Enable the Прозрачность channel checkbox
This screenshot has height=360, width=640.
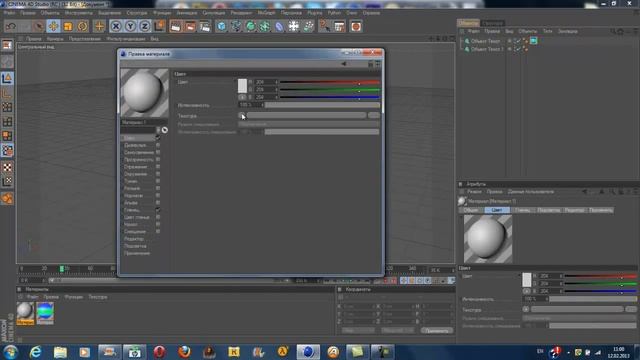click(158, 160)
